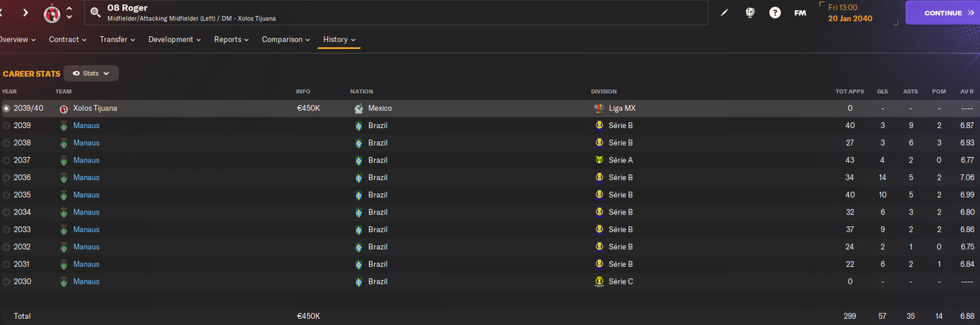Click the total appearances value 299
Viewport: 980px width, 325px height.
point(850,316)
